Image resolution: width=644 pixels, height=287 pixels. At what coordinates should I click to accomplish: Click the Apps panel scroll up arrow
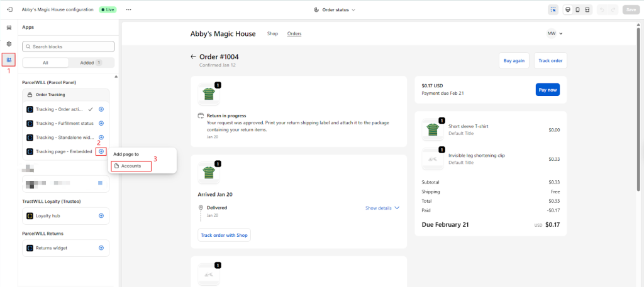point(116,77)
